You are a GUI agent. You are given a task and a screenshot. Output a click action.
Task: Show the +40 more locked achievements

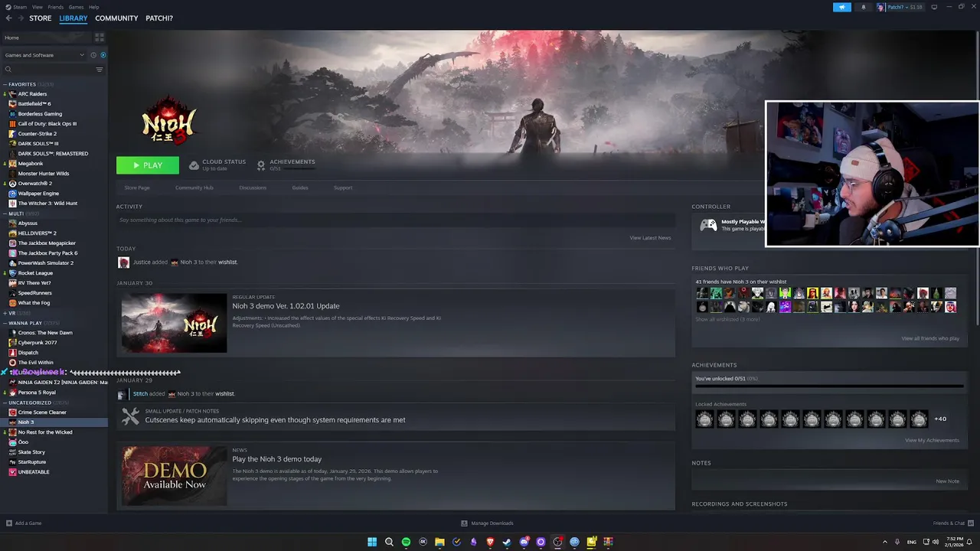(940, 419)
